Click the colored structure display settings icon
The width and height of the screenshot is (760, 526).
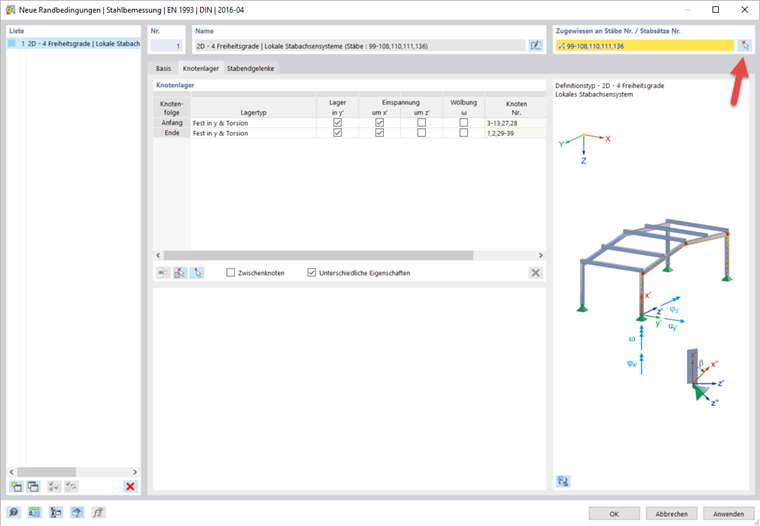(x=56, y=512)
